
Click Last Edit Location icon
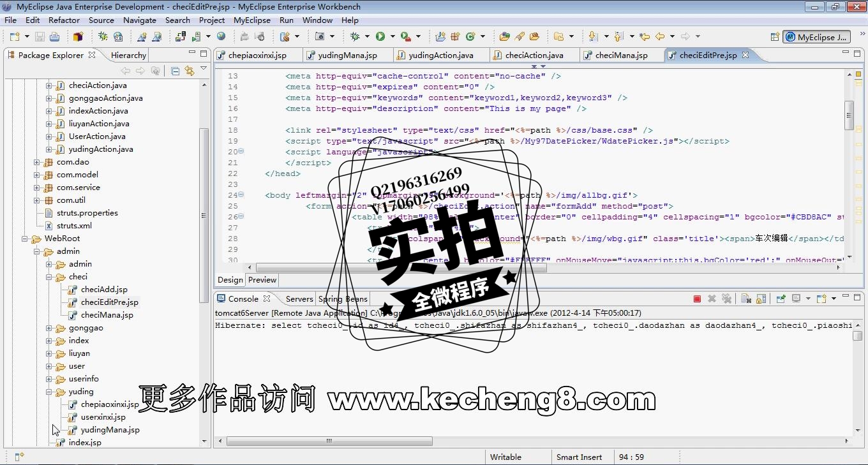[x=645, y=37]
